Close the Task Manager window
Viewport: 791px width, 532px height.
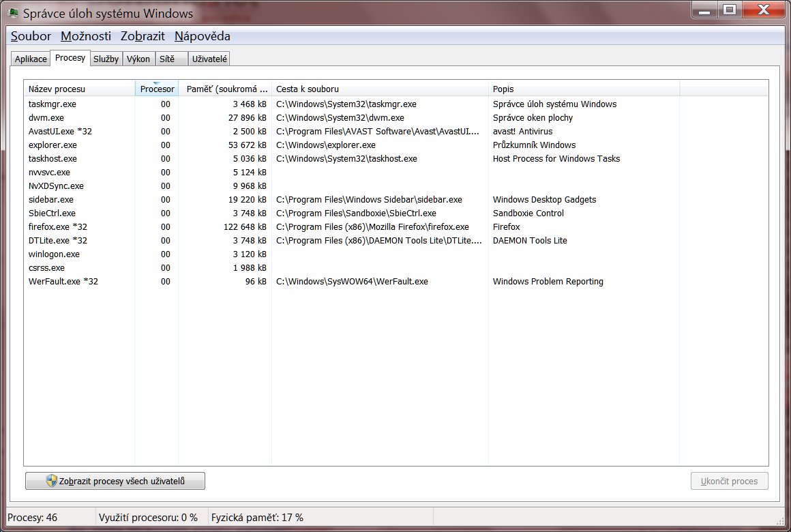coord(764,10)
